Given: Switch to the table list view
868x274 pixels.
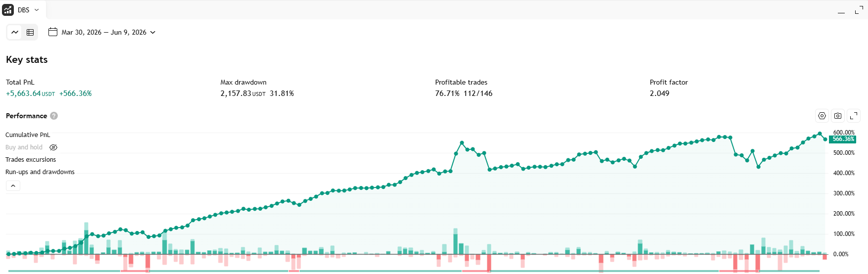Looking at the screenshot, I should [30, 32].
